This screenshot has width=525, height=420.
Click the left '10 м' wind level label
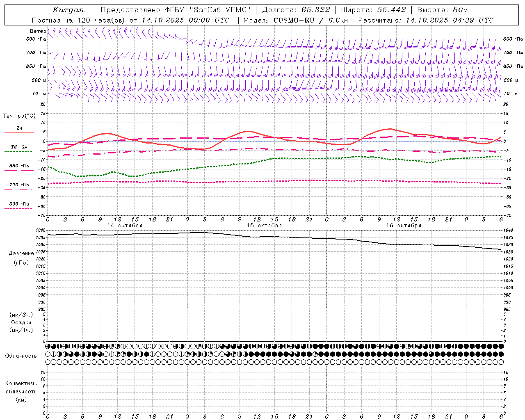pyautogui.click(x=39, y=94)
